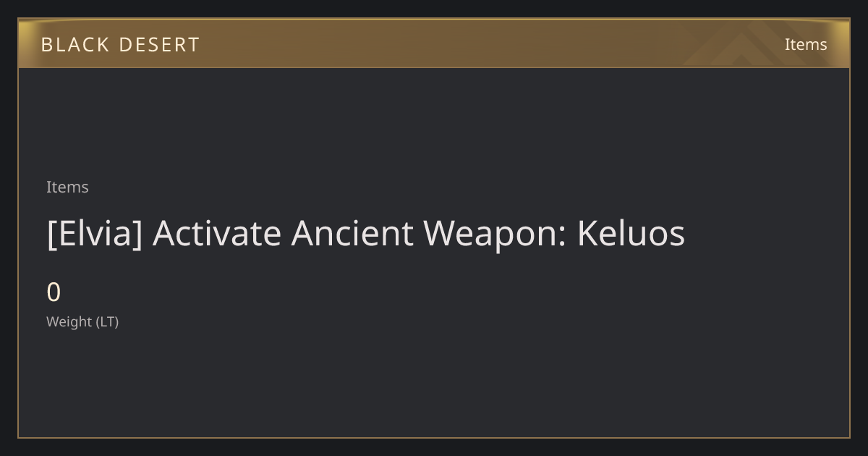Click the BLACK DESERT logo text
868x456 pixels.
click(x=120, y=45)
